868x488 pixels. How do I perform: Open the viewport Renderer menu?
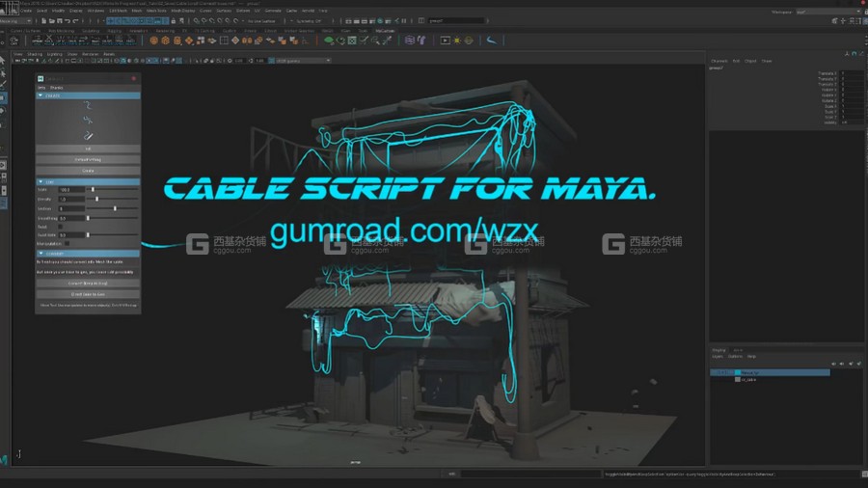click(91, 54)
